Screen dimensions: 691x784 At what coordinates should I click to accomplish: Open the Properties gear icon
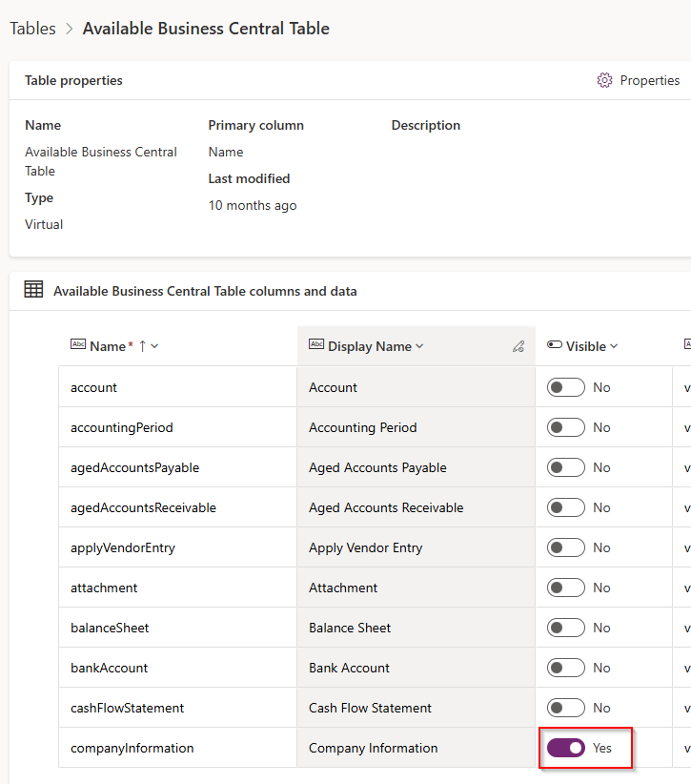[604, 80]
